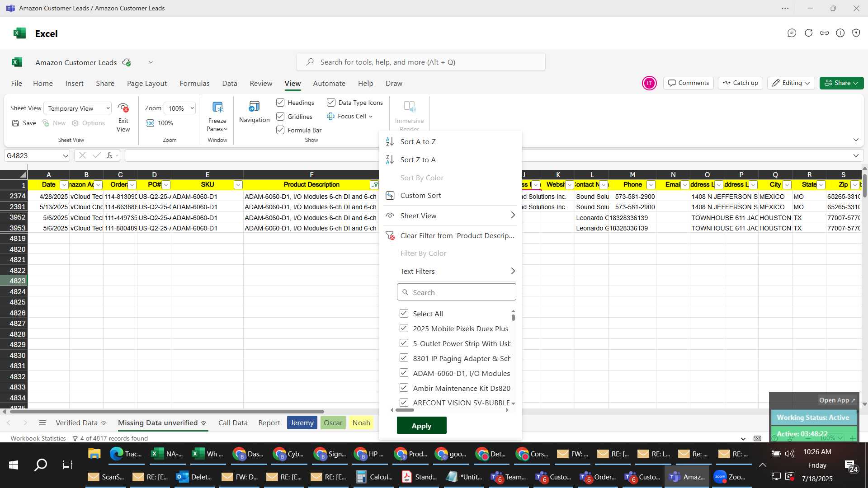The width and height of the screenshot is (868, 488).
Task: Toggle the Gridlines checkbox
Action: click(280, 117)
